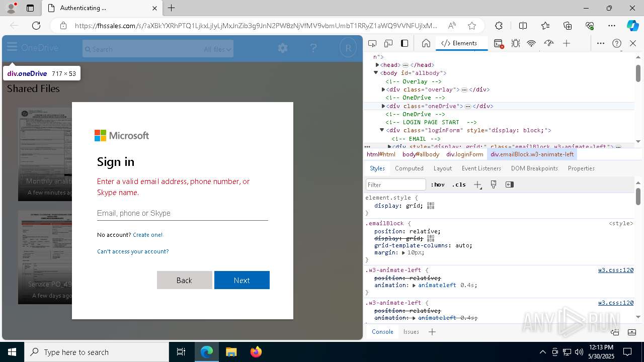
Task: Open the Performance gauge icon tool
Action: (x=549, y=43)
